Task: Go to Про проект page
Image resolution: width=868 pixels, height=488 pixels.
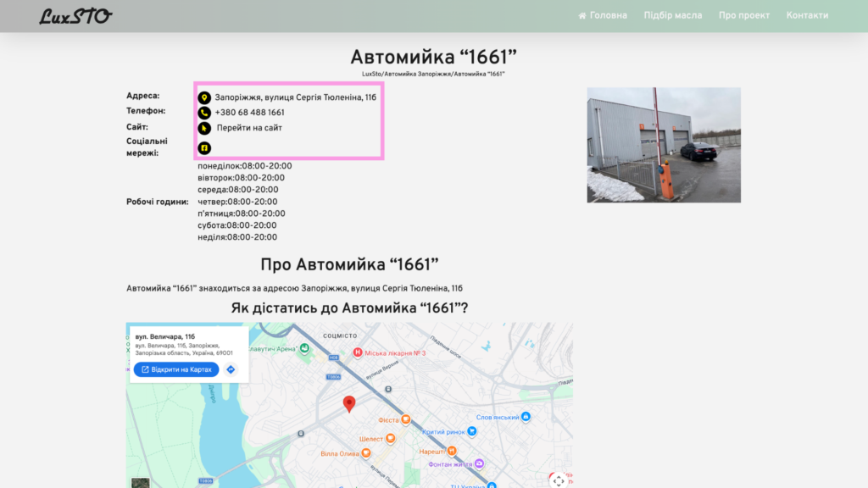Action: point(744,15)
